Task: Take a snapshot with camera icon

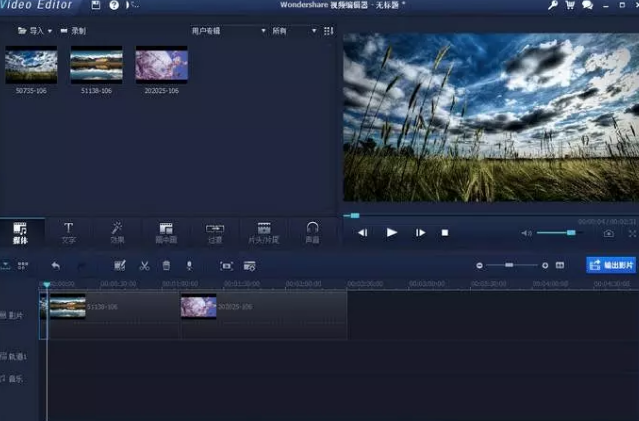Action: coord(609,233)
